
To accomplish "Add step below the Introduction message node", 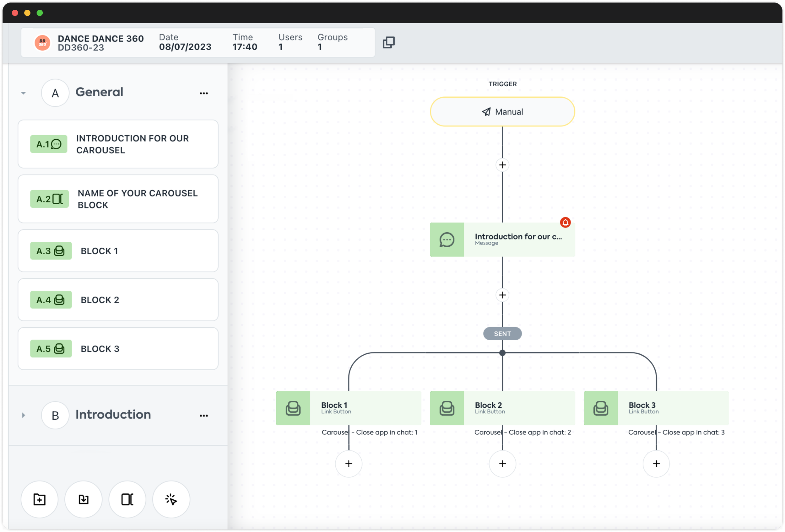I will tap(503, 295).
